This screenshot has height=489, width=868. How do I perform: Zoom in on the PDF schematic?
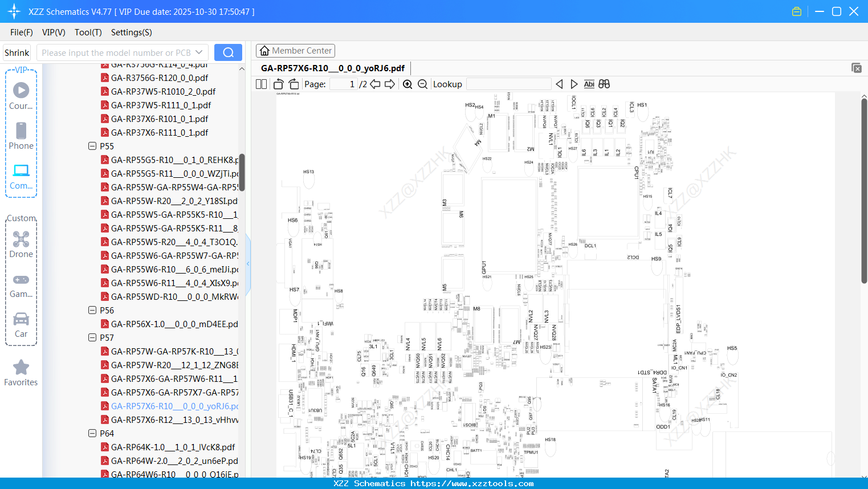(x=407, y=84)
